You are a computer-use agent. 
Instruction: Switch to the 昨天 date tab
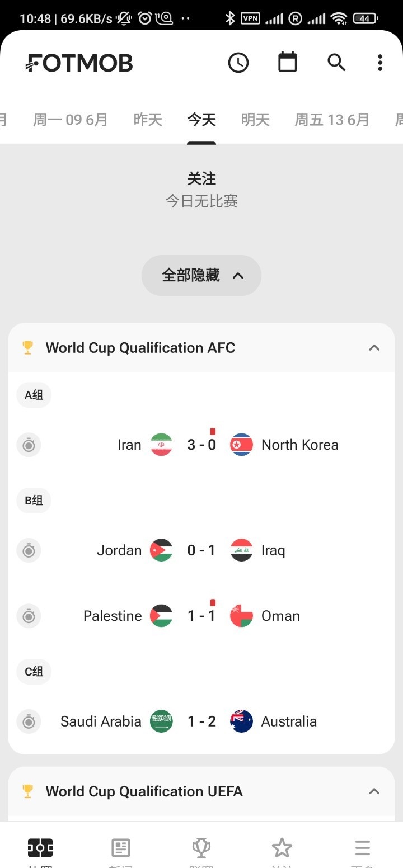point(148,120)
